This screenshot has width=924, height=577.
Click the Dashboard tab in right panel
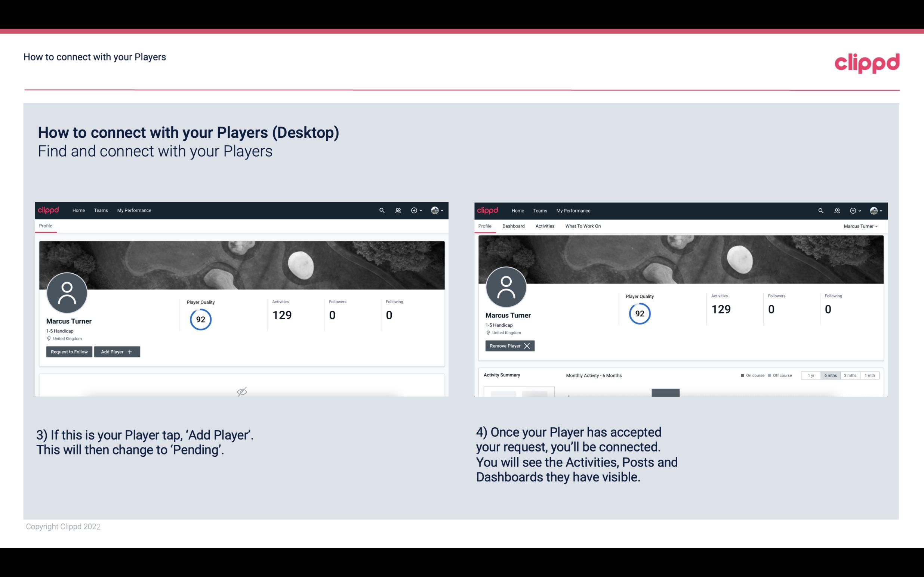pos(514,226)
